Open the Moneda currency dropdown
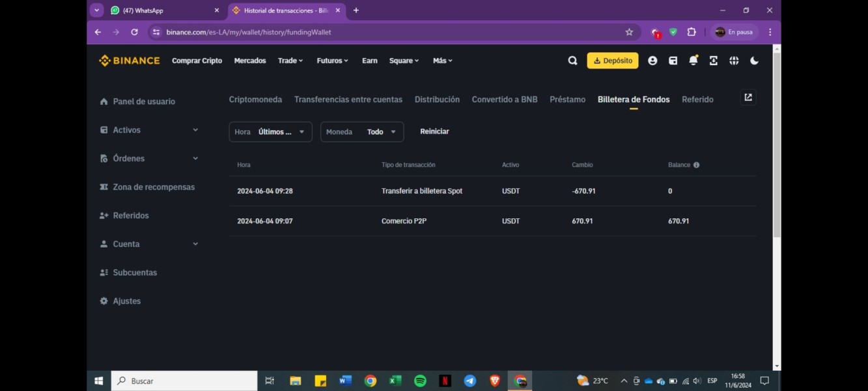Screen dimensions: 868x391 tap(361, 132)
